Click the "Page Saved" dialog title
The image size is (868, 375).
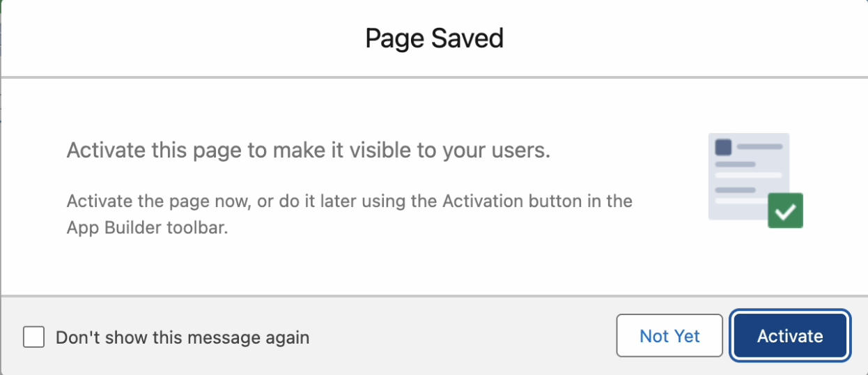click(x=434, y=38)
